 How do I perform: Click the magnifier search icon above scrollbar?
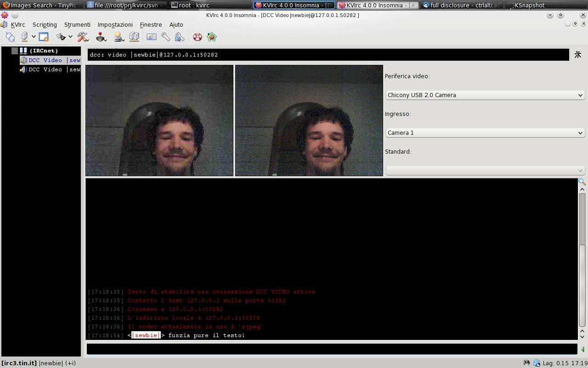click(582, 182)
